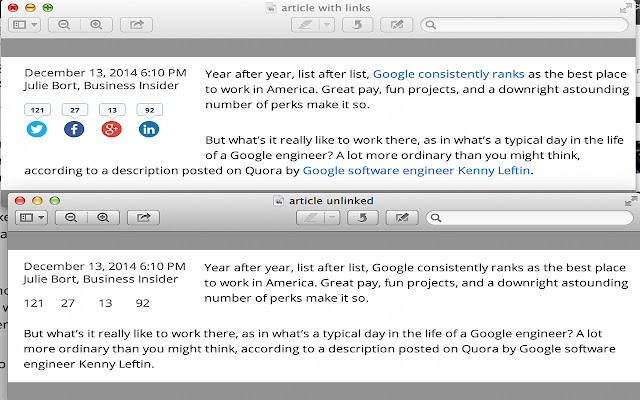Zoom in in article with links window
640x400 pixels.
tap(96, 24)
